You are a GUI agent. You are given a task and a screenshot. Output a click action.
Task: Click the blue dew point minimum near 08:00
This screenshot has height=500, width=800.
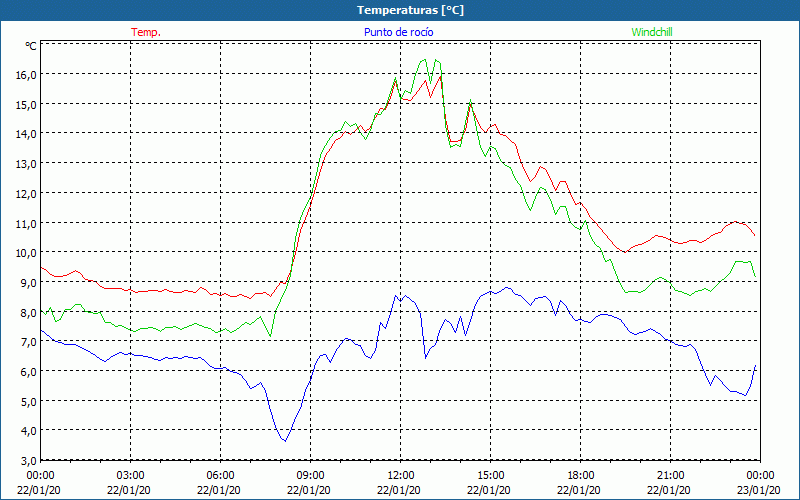pos(285,441)
